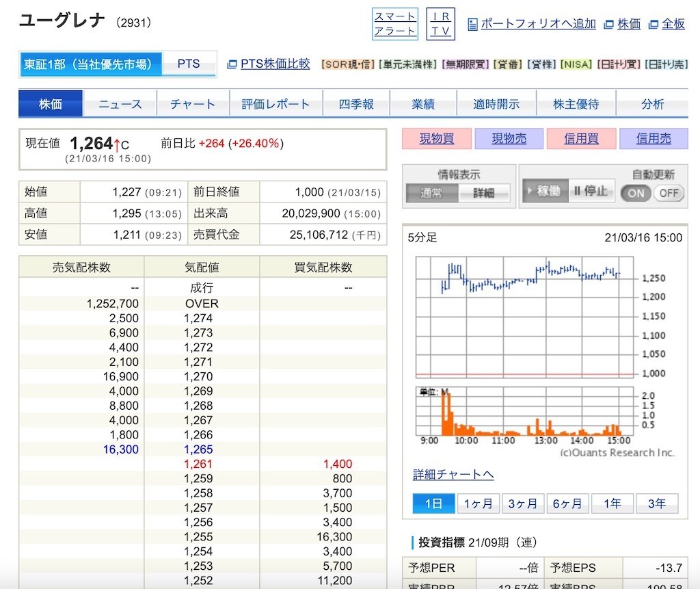The width and height of the screenshot is (700, 589).
Task: Open the スマートアラート button
Action: click(x=394, y=24)
